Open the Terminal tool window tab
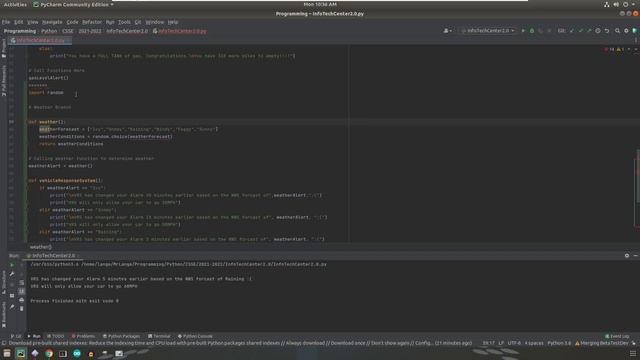 pos(159,336)
